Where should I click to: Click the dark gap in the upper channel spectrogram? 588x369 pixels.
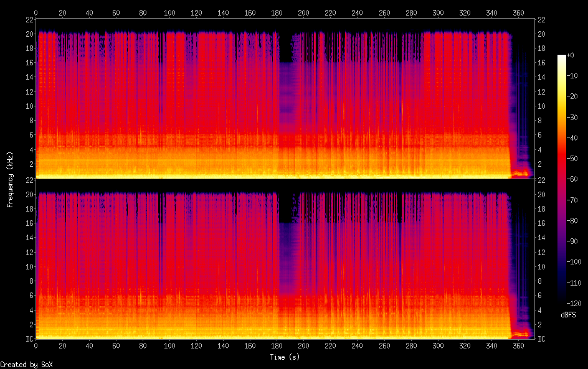[x=286, y=47]
